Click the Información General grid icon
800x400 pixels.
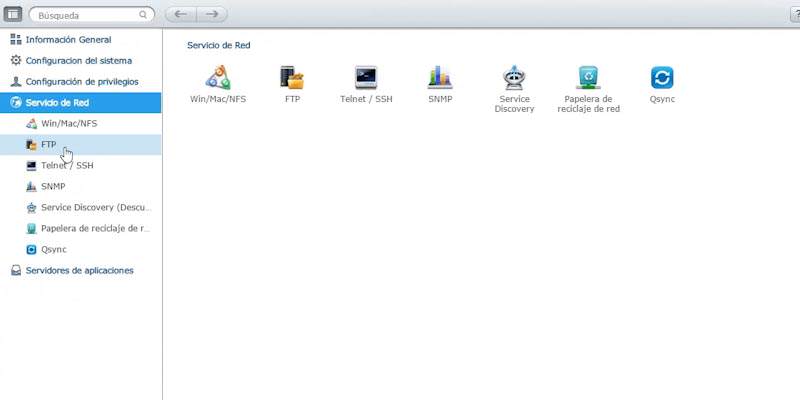[x=16, y=39]
